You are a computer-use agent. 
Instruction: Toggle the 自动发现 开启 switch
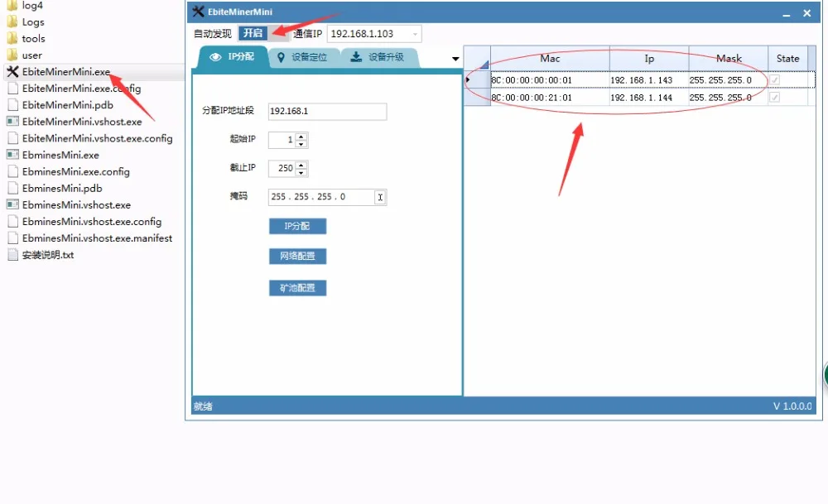(x=263, y=33)
